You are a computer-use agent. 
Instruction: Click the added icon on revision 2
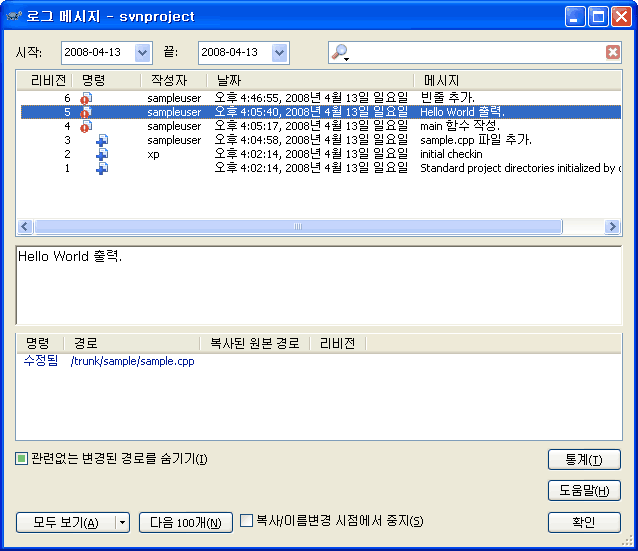101,154
